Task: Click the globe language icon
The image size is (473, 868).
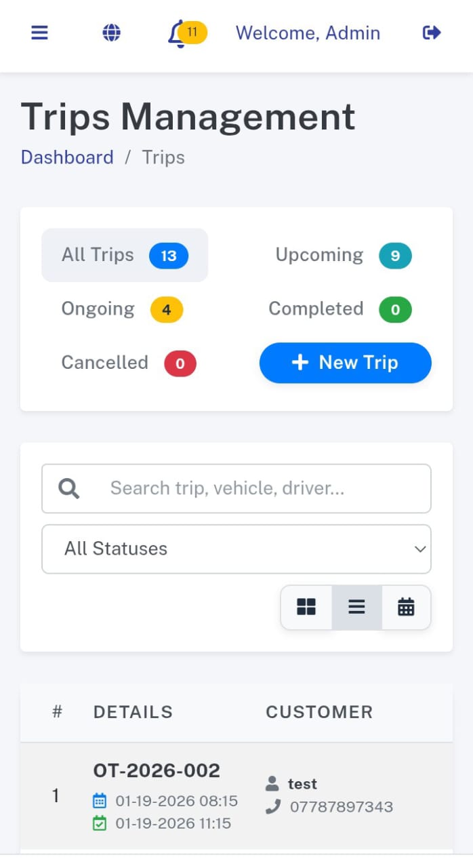Action: [x=111, y=33]
